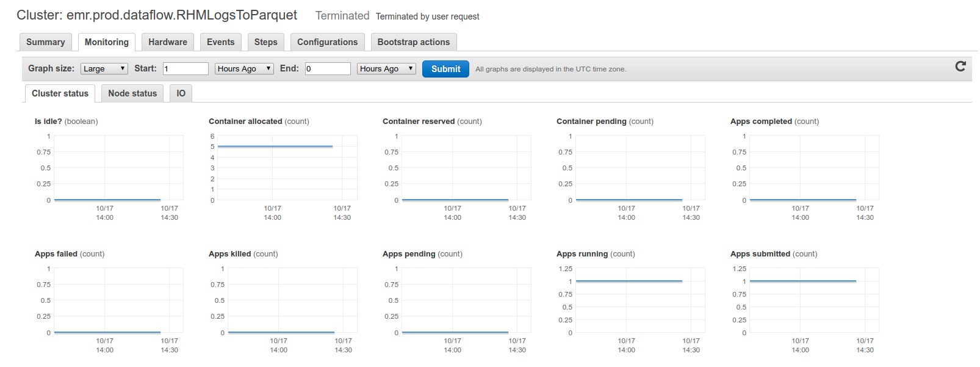
Task: Click the Start hours input field
Action: (186, 69)
